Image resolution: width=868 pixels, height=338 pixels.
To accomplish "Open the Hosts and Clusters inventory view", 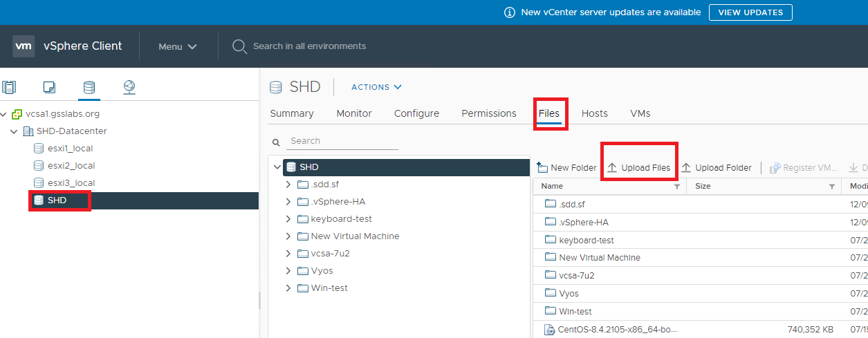I will 9,87.
